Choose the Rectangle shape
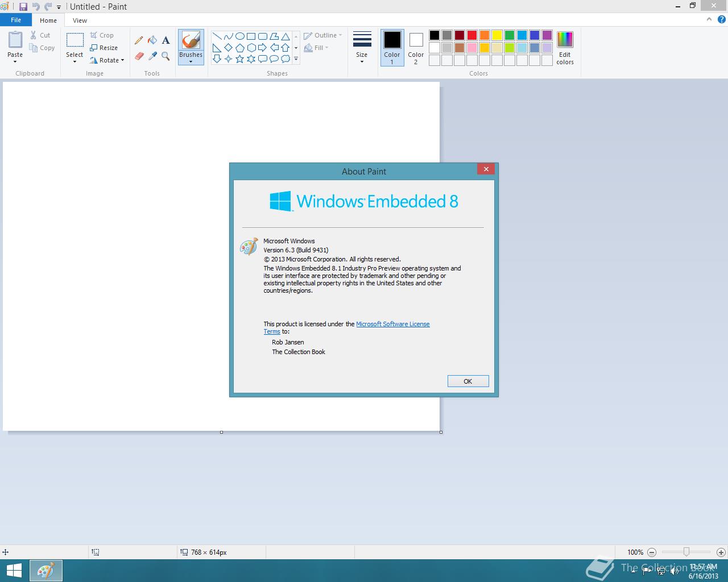 point(251,36)
